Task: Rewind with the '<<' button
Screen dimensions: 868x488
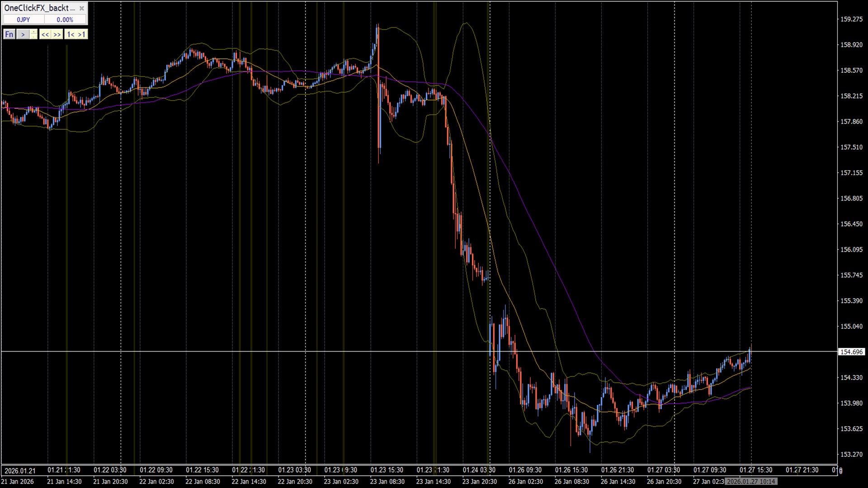Action: click(45, 34)
